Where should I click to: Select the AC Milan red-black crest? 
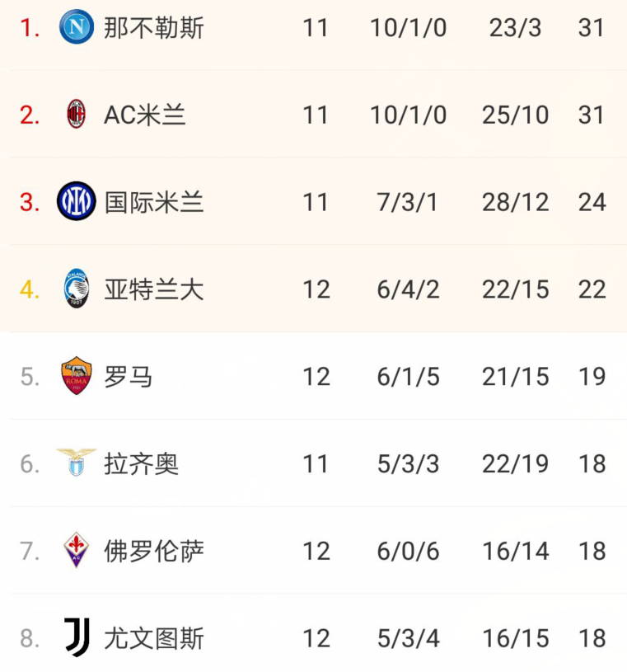pos(77,114)
